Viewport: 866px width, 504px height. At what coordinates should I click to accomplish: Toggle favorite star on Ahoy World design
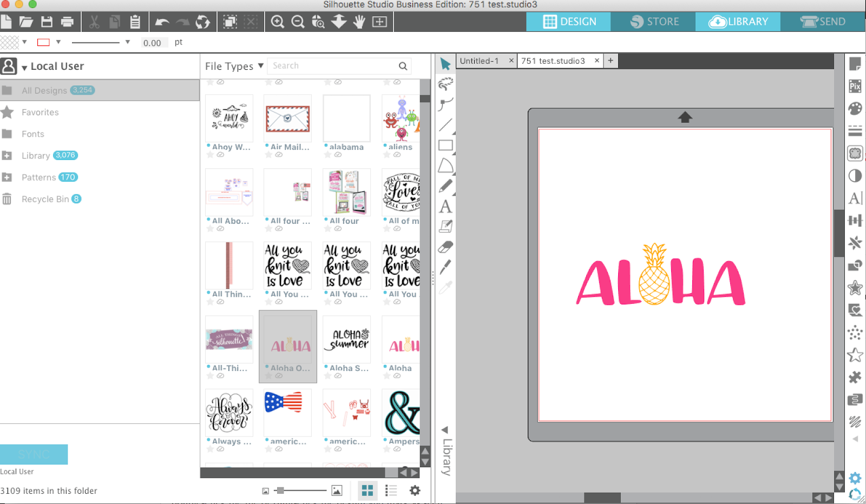tap(211, 155)
